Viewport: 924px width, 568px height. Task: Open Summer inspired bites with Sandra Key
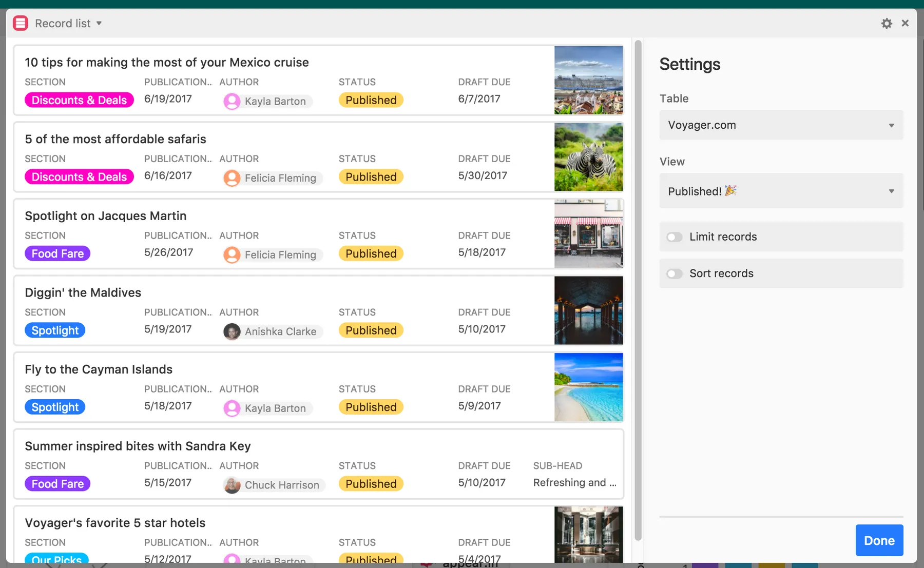point(138,446)
